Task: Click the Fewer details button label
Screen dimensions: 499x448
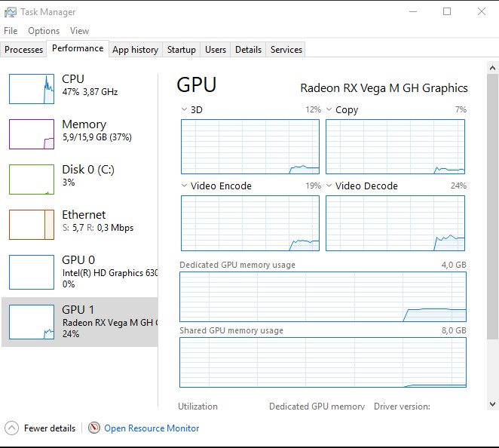Action: (x=50, y=428)
